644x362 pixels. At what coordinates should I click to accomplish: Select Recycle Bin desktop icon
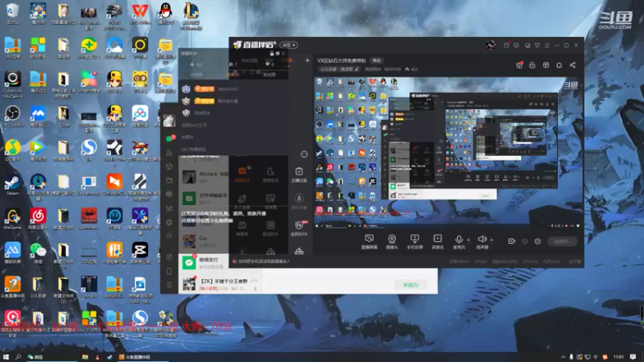click(x=12, y=14)
